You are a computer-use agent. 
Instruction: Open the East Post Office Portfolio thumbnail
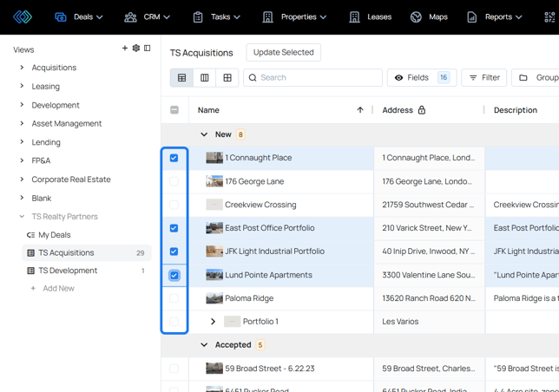[214, 228]
